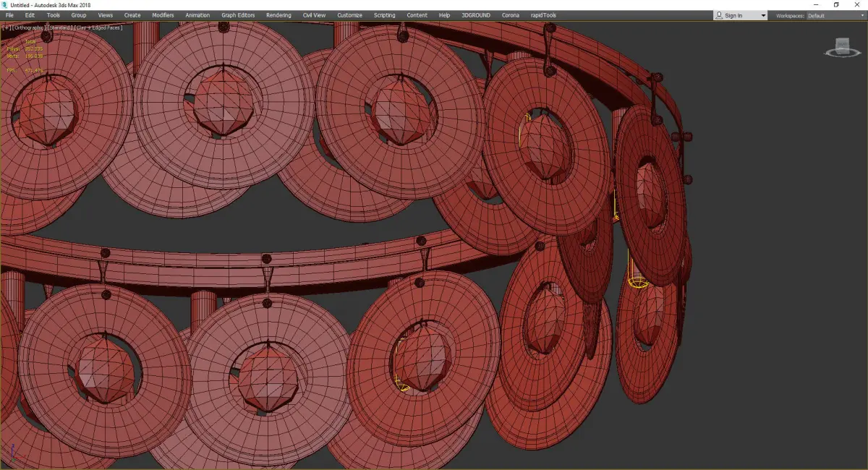
Task: Click the Orthographic viewport label
Action: pyautogui.click(x=28, y=27)
